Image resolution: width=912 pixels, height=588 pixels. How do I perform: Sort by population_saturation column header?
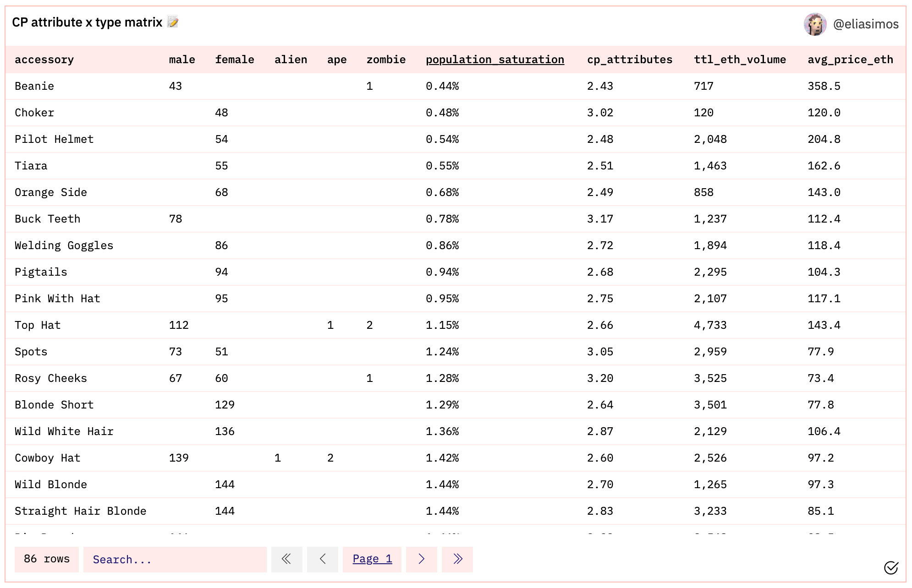point(494,60)
